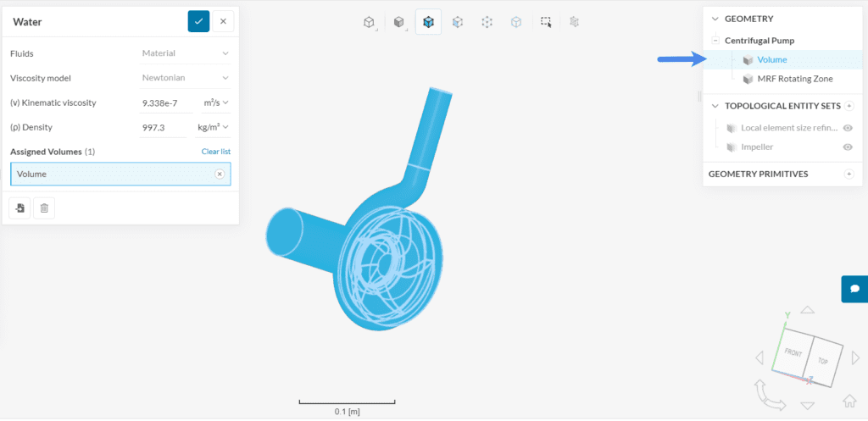Rotate the view with the left arrow
Viewport: 868px width, 421px height.
(759, 358)
